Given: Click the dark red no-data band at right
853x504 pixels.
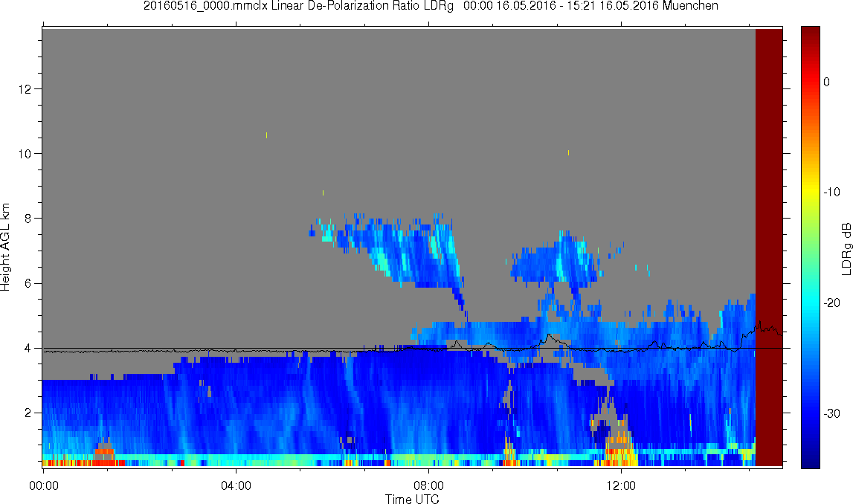Looking at the screenshot, I should point(769,248).
